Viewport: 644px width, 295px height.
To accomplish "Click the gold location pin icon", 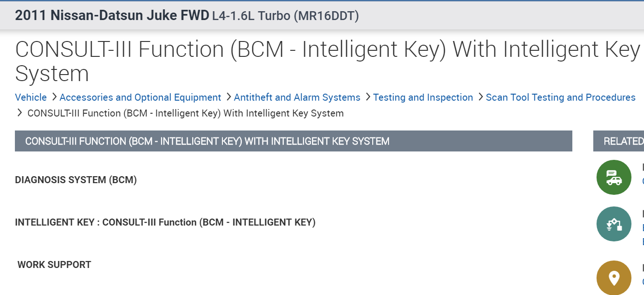I will point(614,278).
